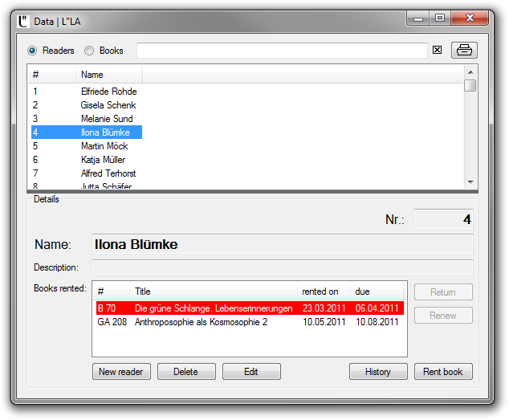
Task: Click the search text field
Action: tap(281, 51)
